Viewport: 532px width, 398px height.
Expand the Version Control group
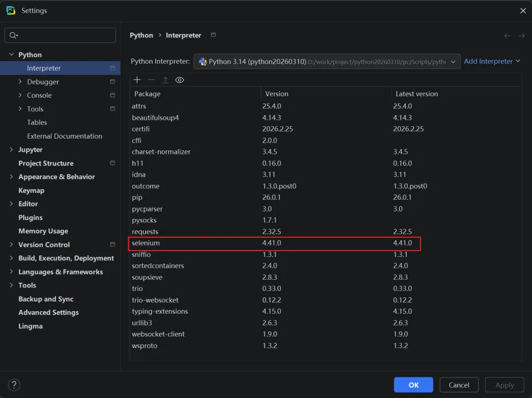click(x=11, y=245)
